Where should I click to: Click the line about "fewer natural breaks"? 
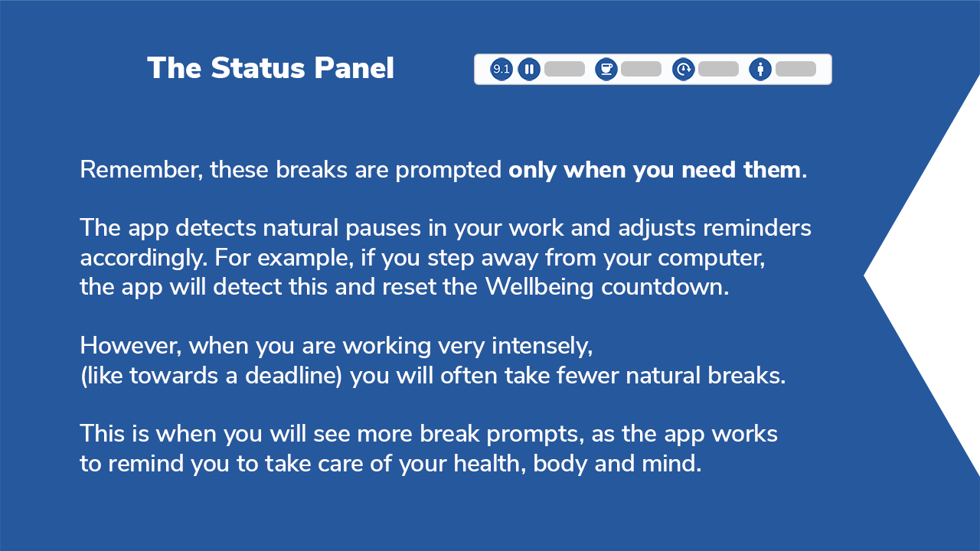(433, 376)
